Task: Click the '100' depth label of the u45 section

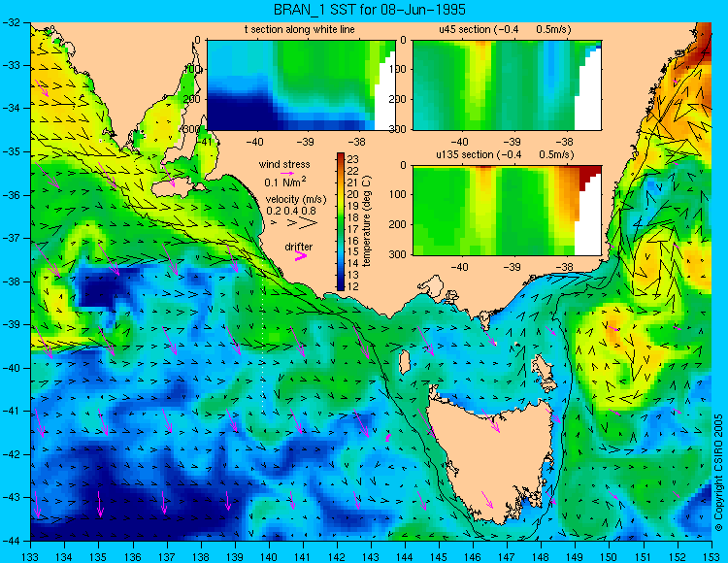Action: click(x=399, y=69)
